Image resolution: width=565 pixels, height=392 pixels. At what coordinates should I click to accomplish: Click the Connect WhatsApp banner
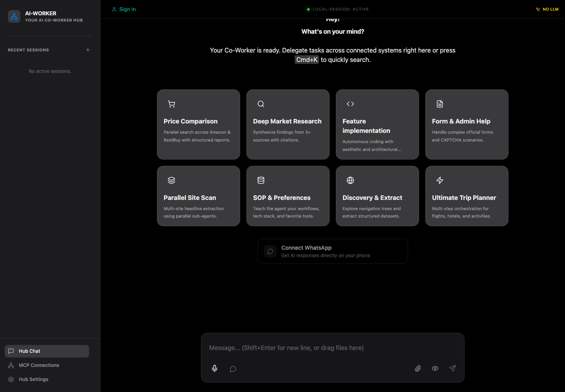[x=333, y=251]
